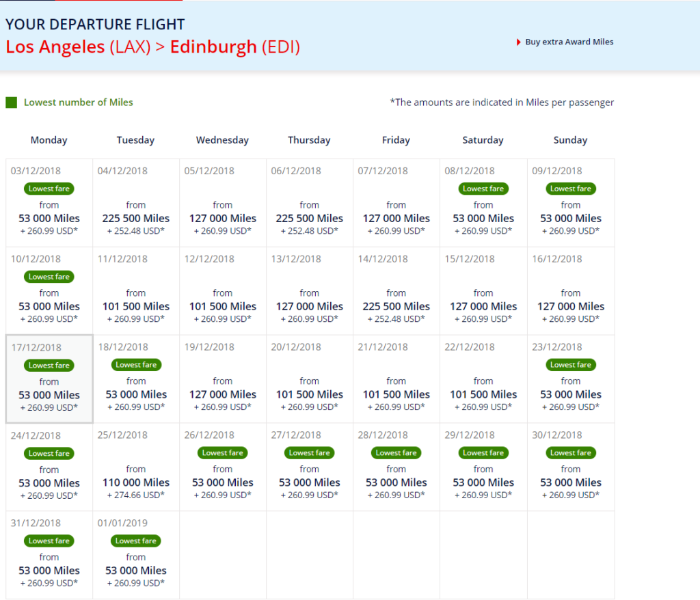Click the Los Angeles (LAX) > Edinburgh (EDI) heading

coord(152,46)
